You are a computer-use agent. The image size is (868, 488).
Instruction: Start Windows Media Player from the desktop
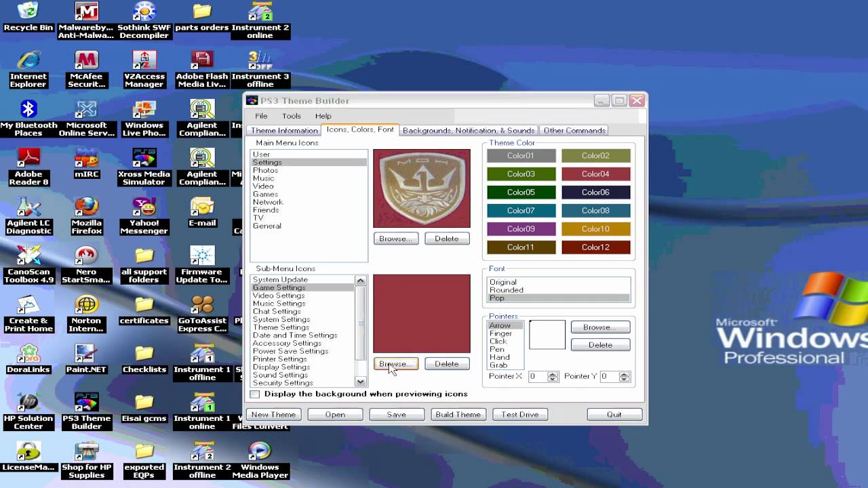pyautogui.click(x=260, y=451)
